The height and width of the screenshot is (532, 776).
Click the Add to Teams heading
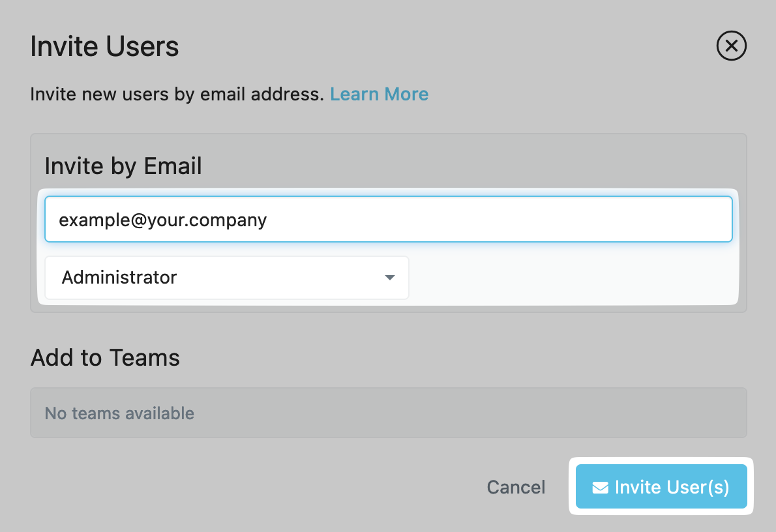tap(105, 357)
